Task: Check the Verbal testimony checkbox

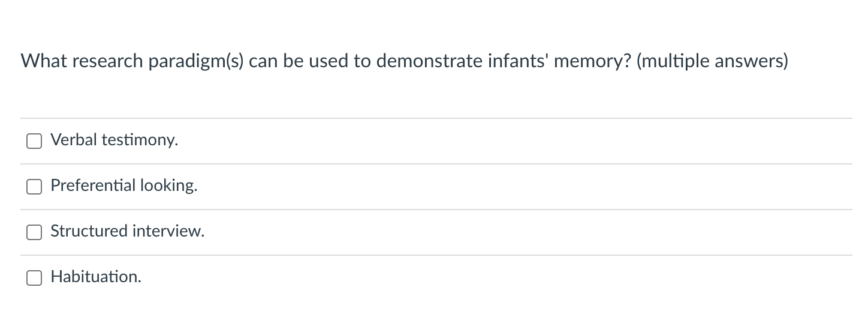Action: (x=34, y=141)
